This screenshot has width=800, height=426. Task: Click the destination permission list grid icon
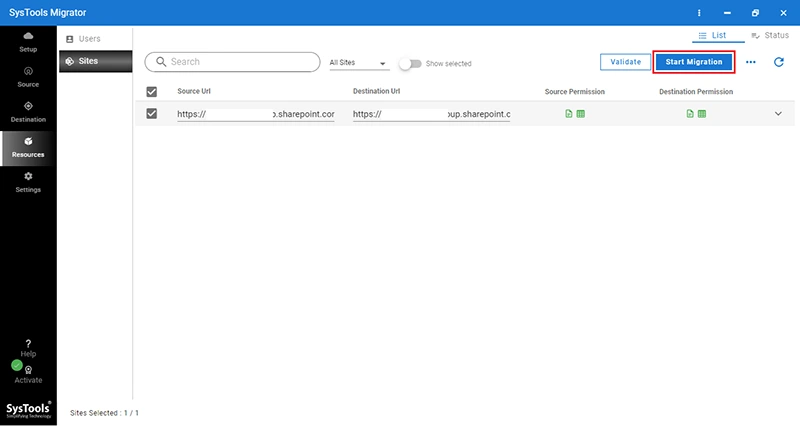[x=702, y=114]
